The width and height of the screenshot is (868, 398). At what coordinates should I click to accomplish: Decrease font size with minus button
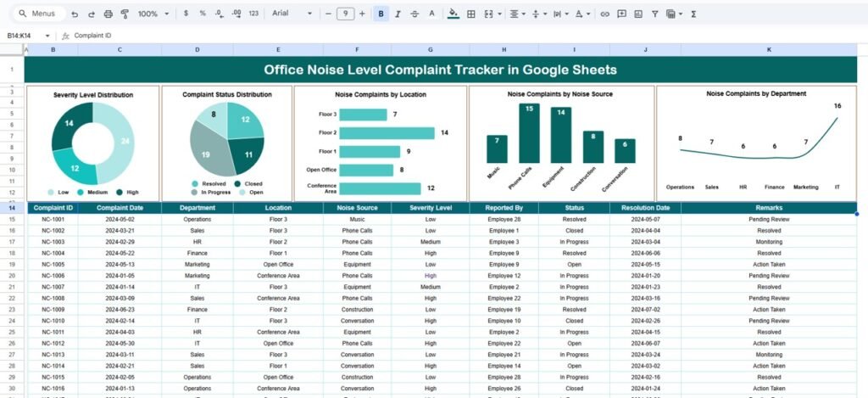pyautogui.click(x=328, y=14)
